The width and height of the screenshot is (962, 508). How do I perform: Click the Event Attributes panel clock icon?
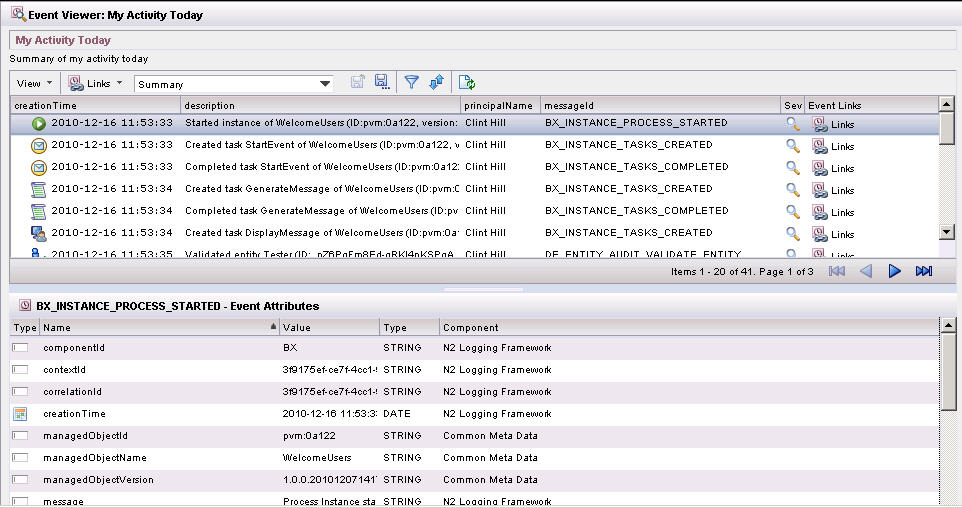(x=25, y=305)
